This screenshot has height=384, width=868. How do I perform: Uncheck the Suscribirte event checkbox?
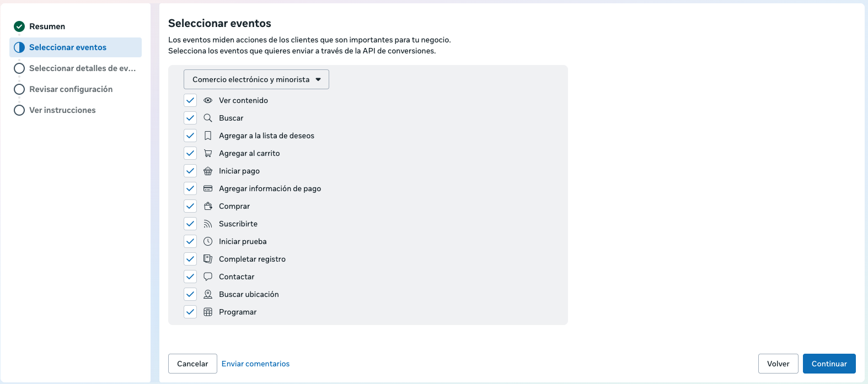pyautogui.click(x=190, y=224)
